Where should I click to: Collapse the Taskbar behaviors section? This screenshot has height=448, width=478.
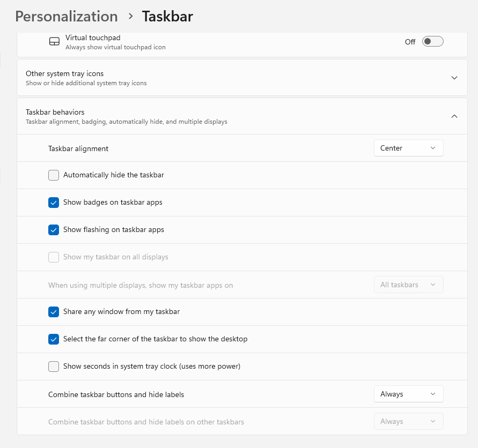[x=454, y=116]
